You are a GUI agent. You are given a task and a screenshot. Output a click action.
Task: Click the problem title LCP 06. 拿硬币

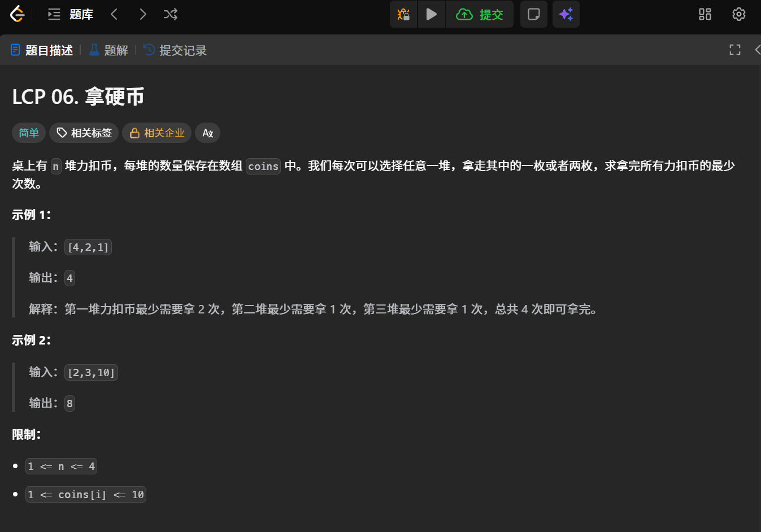pyautogui.click(x=78, y=97)
